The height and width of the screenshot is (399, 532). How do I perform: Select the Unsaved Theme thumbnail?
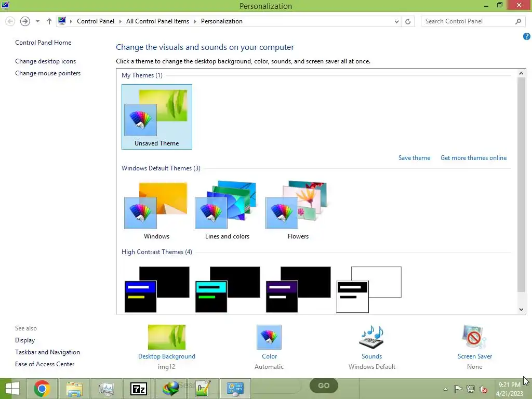tap(157, 117)
